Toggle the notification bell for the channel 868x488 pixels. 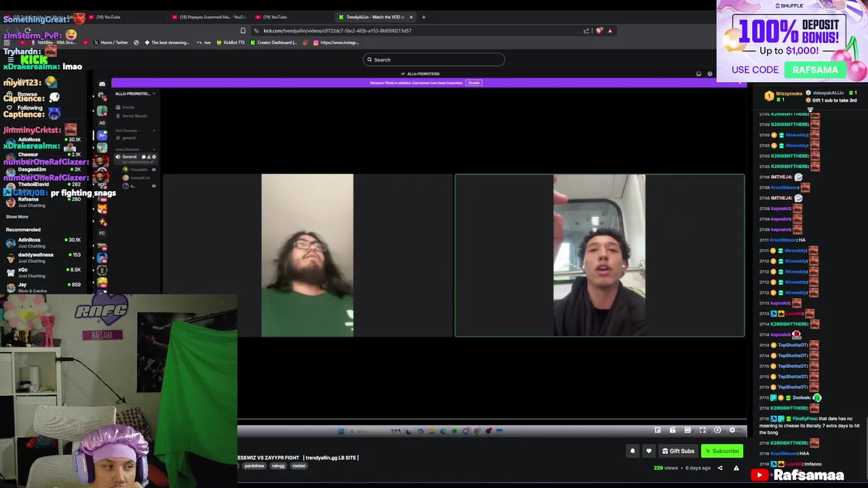[x=633, y=451]
